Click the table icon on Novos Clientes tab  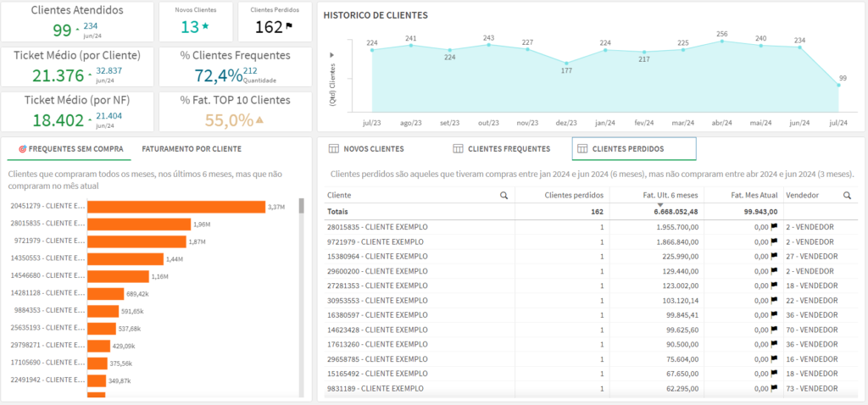[333, 149]
